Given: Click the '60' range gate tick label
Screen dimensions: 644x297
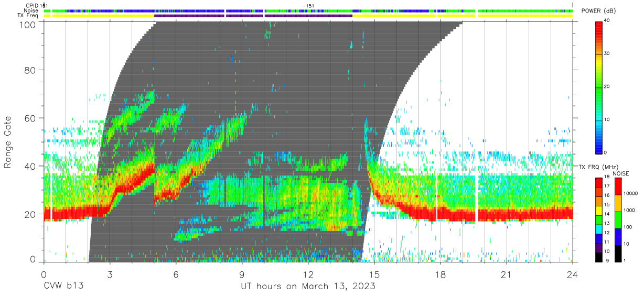Looking at the screenshot, I should point(30,118).
